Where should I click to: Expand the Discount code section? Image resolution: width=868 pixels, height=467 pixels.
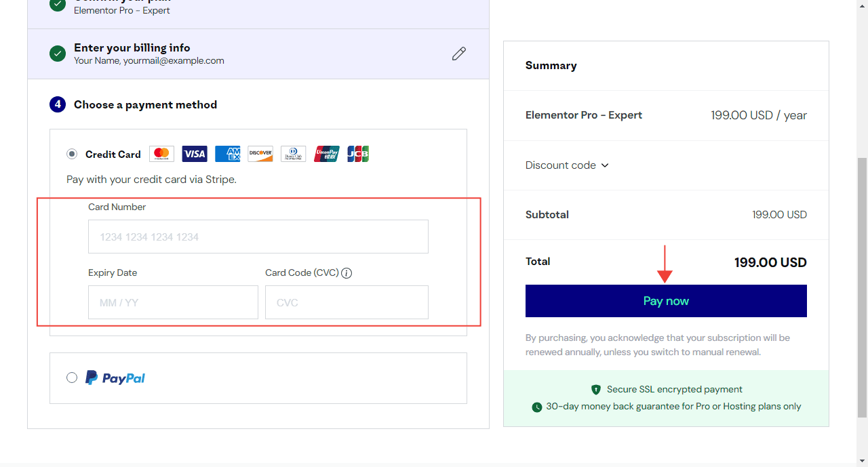pos(568,165)
